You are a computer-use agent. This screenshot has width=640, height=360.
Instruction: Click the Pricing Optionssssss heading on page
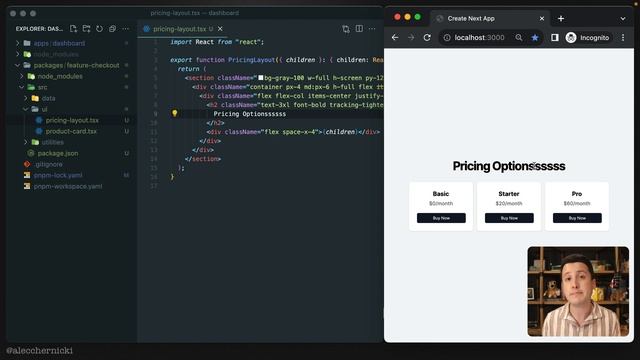(x=509, y=166)
